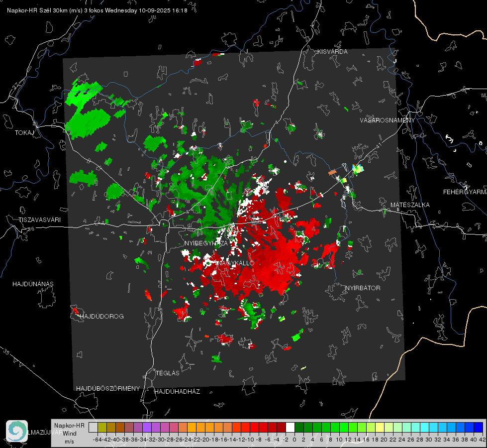
Task: Pick the yellow swatch between 18 and 20
Action: coord(380,427)
